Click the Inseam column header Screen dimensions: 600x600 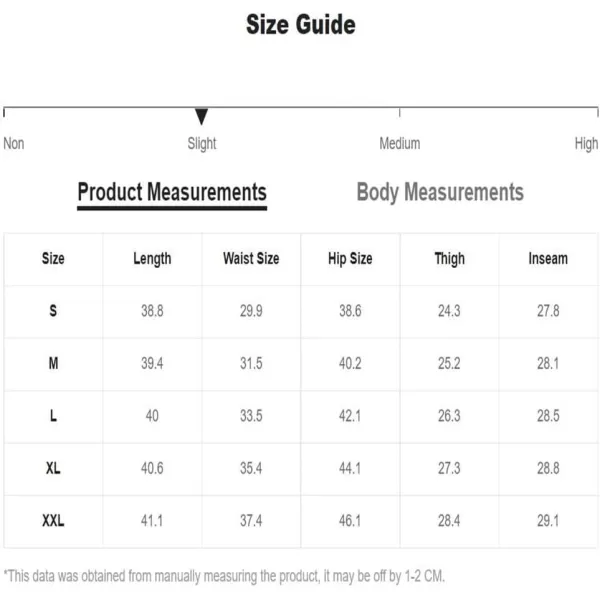point(548,259)
